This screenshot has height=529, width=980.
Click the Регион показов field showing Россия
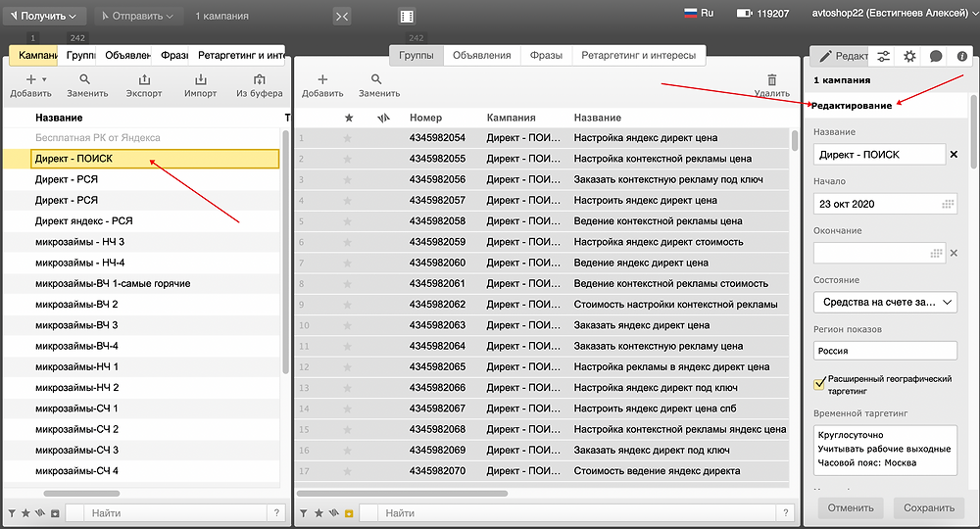tap(885, 351)
